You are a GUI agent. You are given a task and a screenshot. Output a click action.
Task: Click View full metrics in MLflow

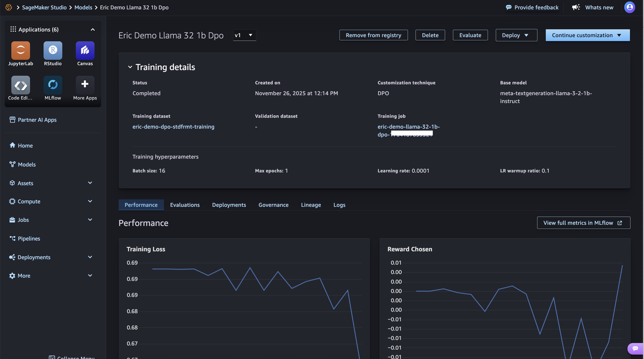point(583,223)
